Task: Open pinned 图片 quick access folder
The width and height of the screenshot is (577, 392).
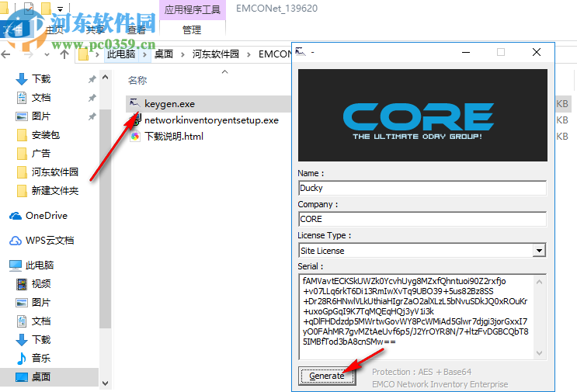Action: pos(41,116)
